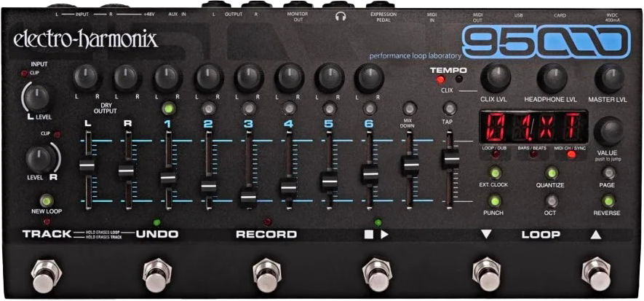Push the track 6 select button
The height and width of the screenshot is (301, 644).
(370, 108)
